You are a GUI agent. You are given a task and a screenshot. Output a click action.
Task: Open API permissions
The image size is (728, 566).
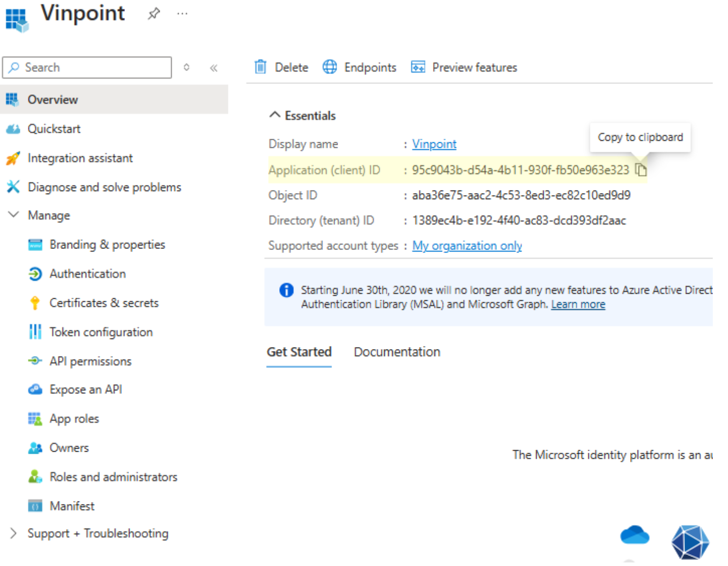point(90,361)
